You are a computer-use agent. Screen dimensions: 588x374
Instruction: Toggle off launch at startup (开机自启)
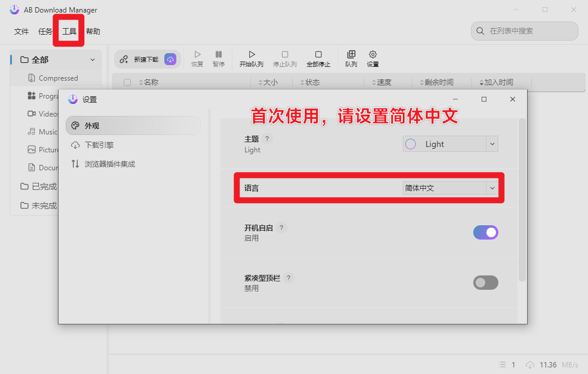coord(485,232)
